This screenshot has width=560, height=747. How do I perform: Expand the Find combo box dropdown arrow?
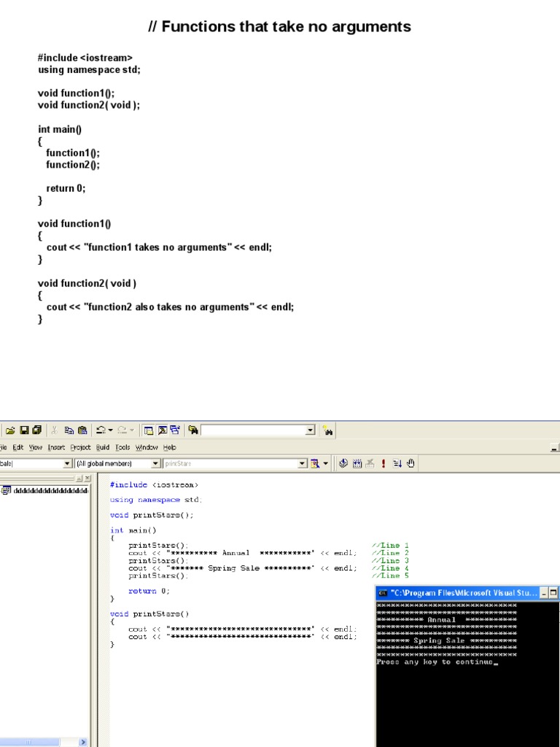pyautogui.click(x=311, y=430)
